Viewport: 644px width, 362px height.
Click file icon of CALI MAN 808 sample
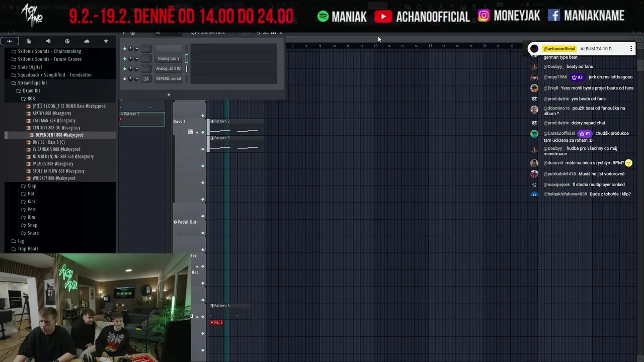click(29, 121)
